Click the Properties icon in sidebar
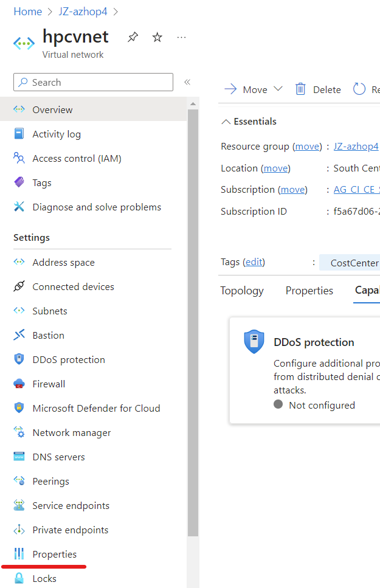The width and height of the screenshot is (380, 588). (x=19, y=553)
